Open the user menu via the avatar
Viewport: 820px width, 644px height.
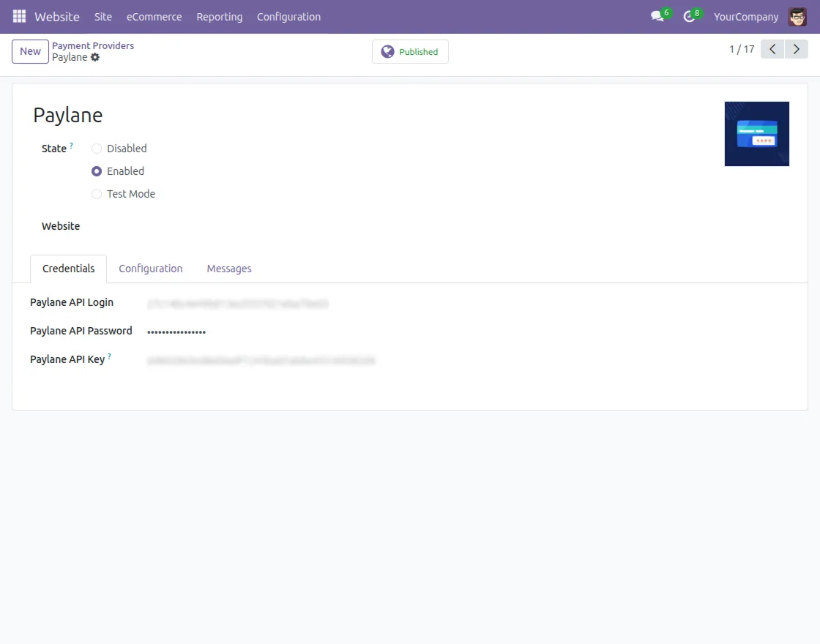tap(797, 16)
